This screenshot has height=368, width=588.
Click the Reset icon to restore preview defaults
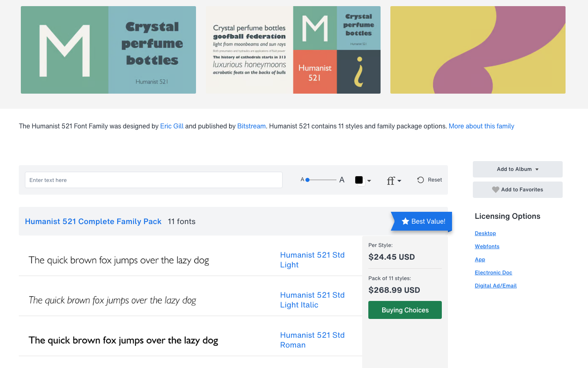421,179
